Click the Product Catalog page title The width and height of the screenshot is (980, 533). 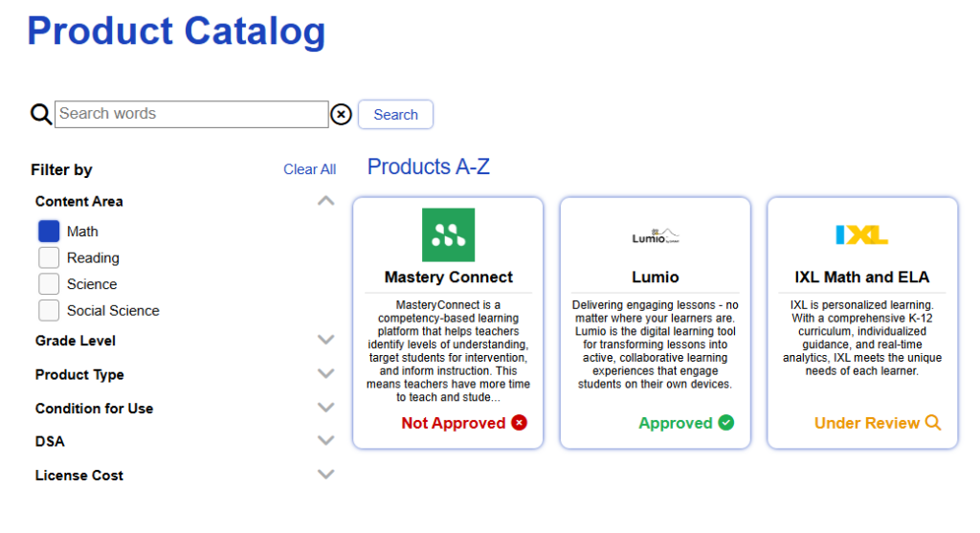[176, 32]
